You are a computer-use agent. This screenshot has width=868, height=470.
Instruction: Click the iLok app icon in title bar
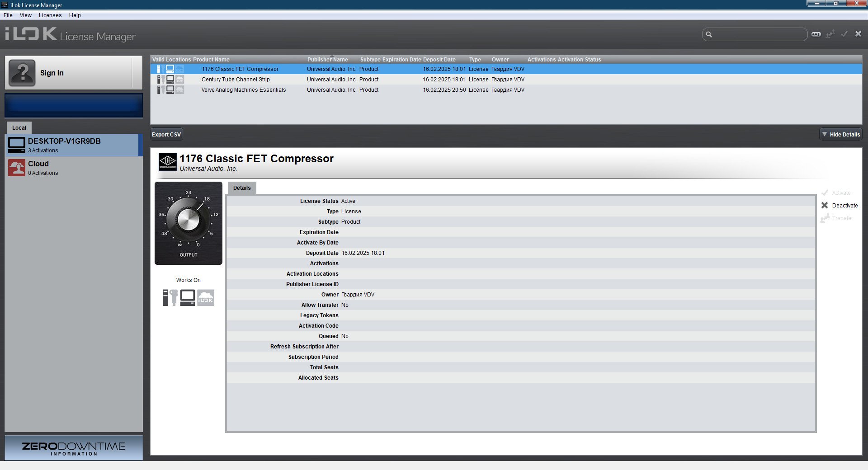5,5
